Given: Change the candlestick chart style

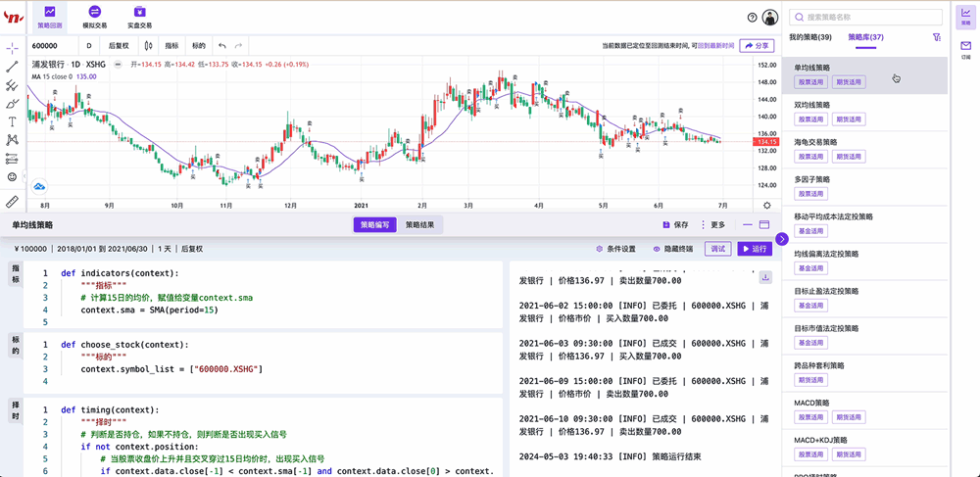Looking at the screenshot, I should pos(148,46).
